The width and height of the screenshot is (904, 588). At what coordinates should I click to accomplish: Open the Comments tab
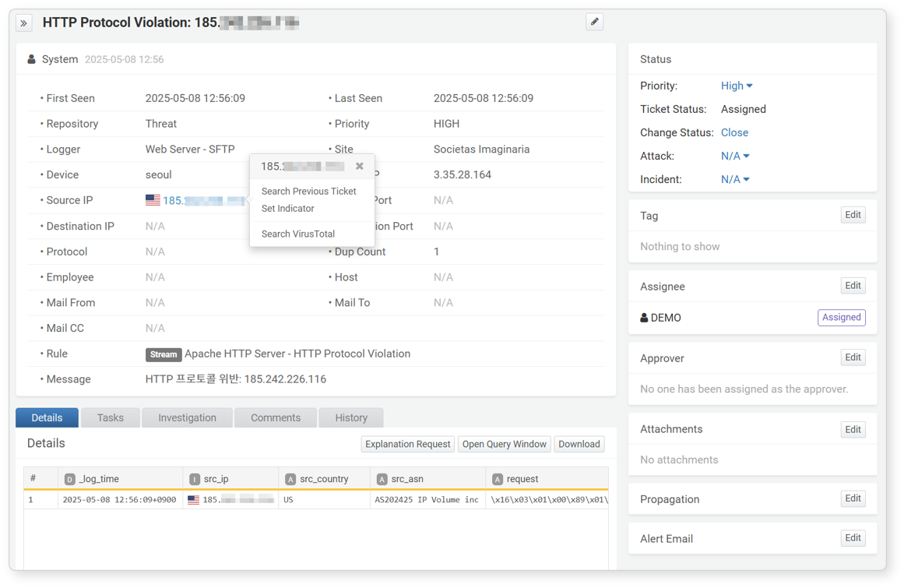click(x=276, y=418)
